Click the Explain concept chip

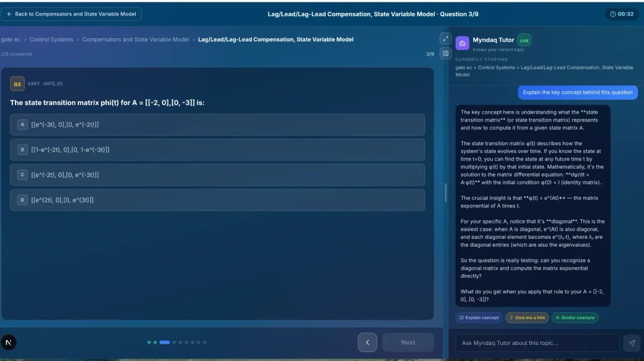click(479, 318)
